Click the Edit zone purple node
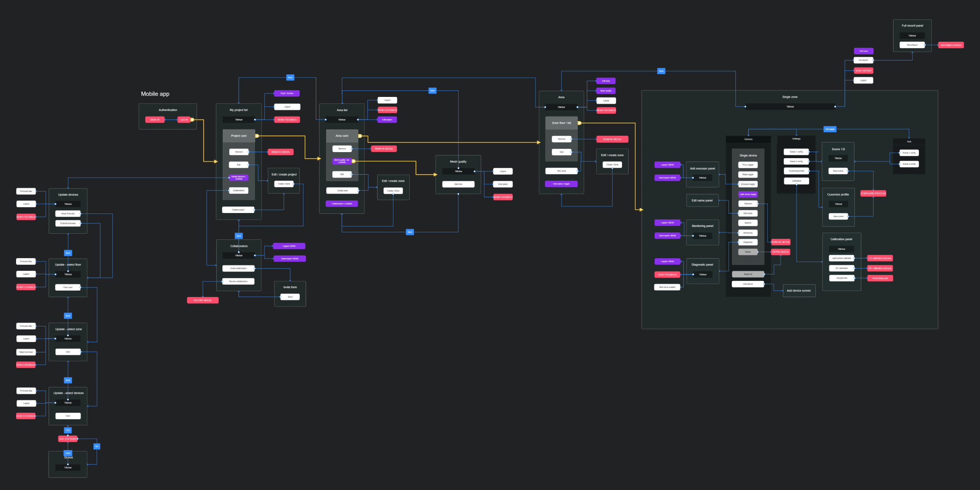 tap(864, 51)
